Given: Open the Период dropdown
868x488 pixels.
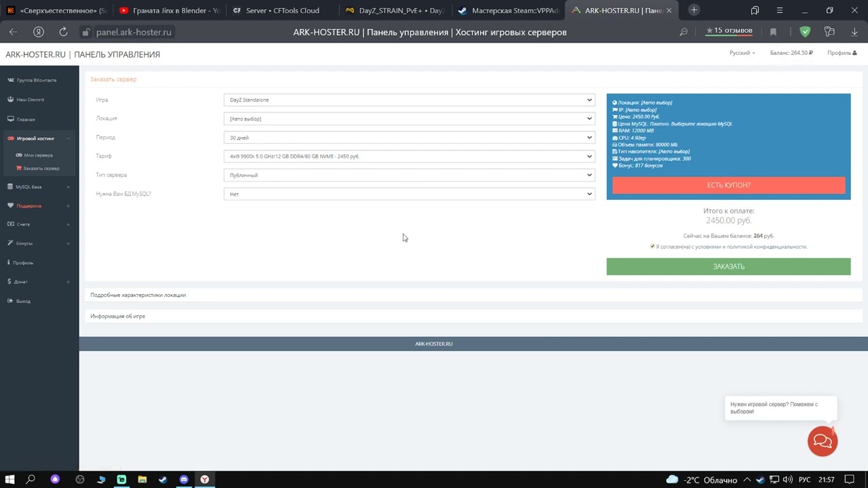Looking at the screenshot, I should (x=409, y=138).
